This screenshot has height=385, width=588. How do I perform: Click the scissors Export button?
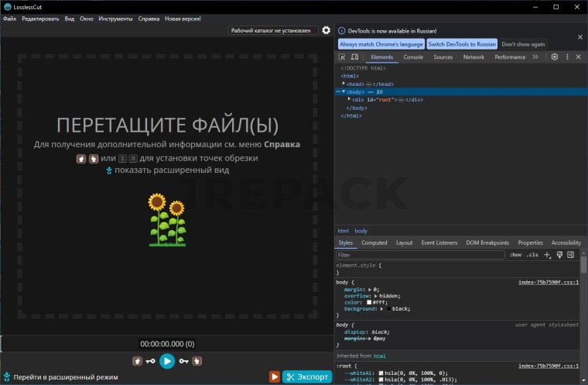[x=307, y=376]
